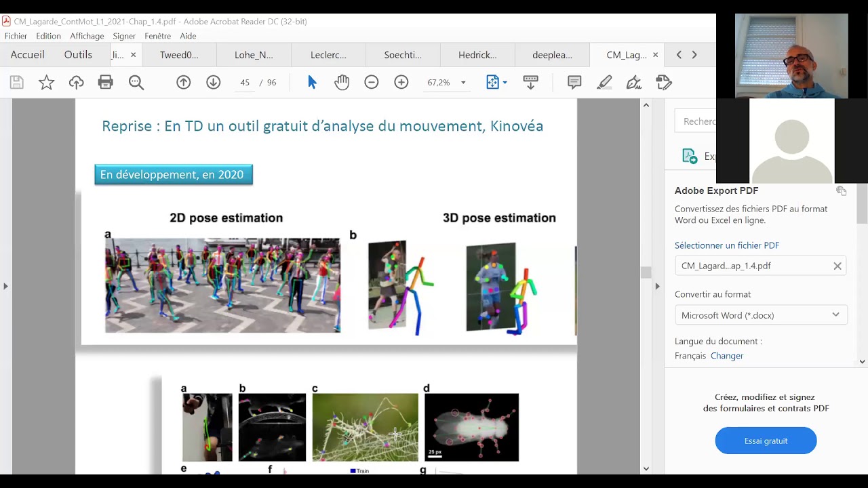Close the CM_Lag... document tab
Screen dimensions: 868x488
coord(655,55)
